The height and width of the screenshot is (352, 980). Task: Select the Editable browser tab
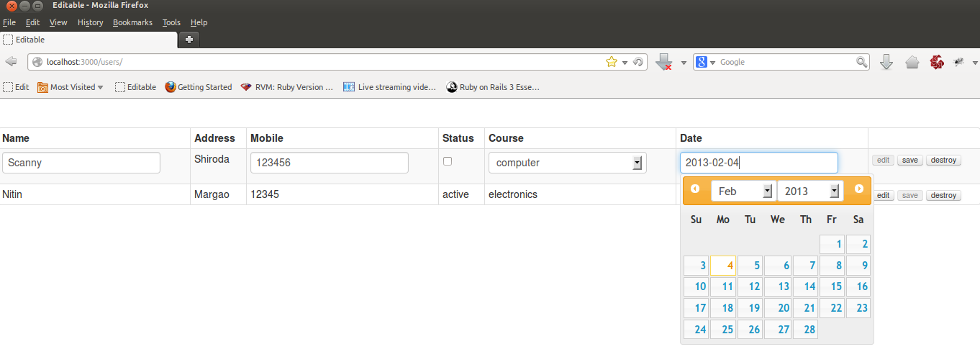pos(89,40)
